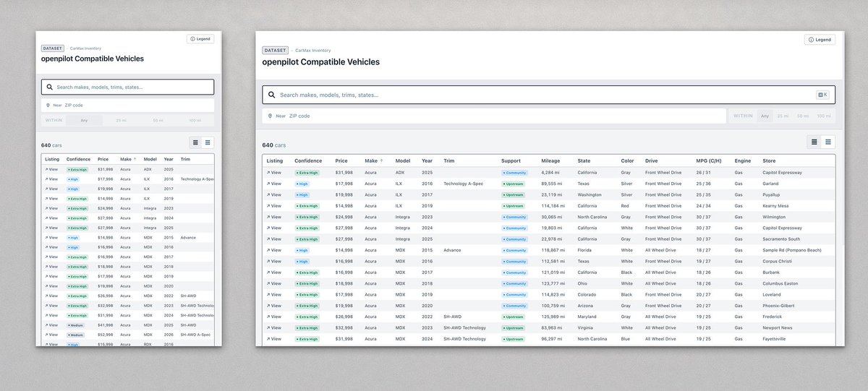
Task: Click the 'Sacramento South' store cell
Action: click(x=782, y=239)
